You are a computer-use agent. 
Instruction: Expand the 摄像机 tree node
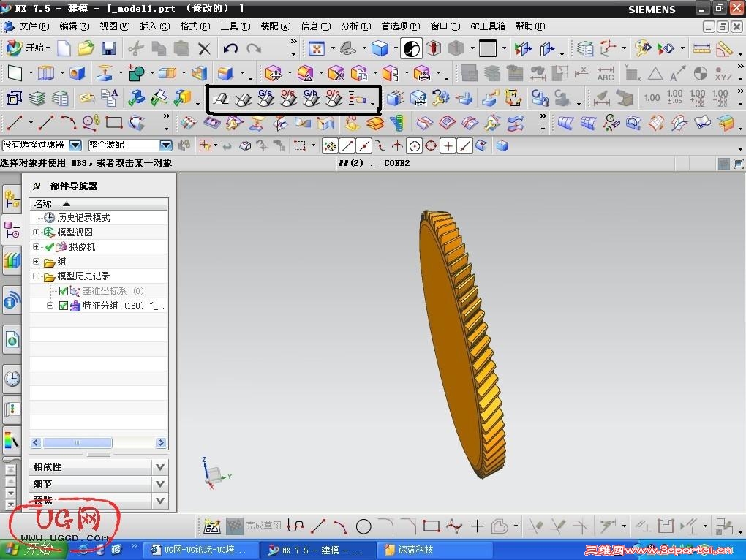click(36, 246)
